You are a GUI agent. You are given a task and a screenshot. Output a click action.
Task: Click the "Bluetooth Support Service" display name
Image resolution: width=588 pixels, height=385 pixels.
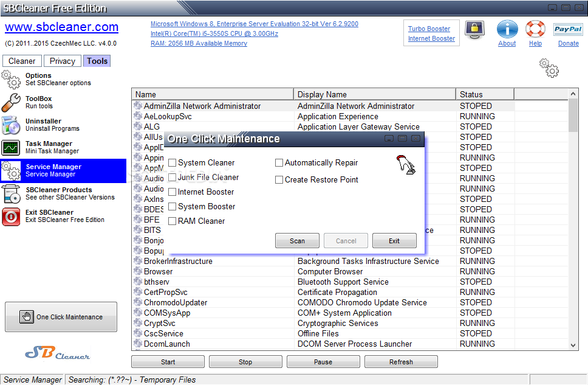click(343, 282)
